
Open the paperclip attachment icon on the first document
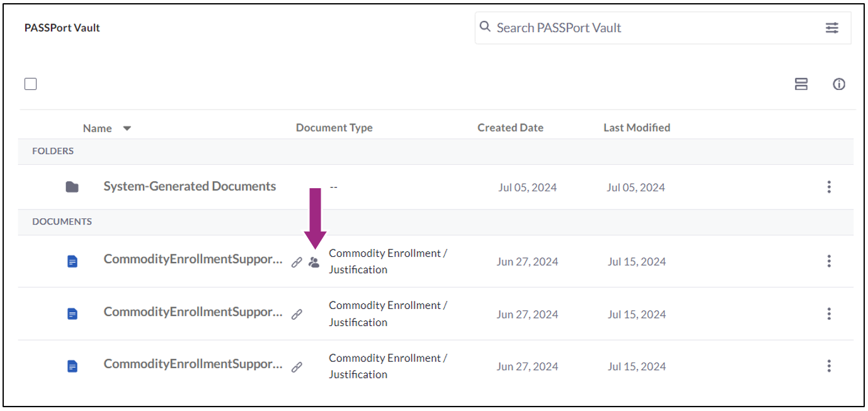(296, 262)
